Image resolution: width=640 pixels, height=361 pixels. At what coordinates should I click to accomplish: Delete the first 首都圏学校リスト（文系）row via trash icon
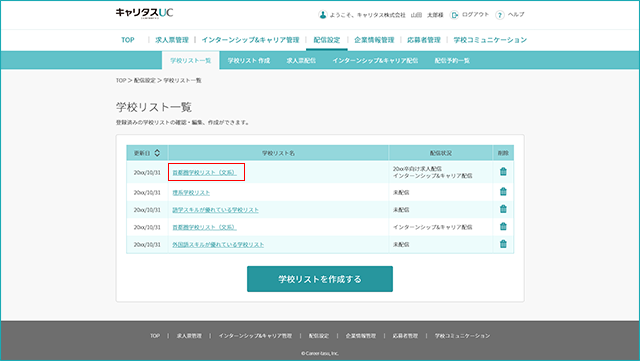(x=503, y=172)
